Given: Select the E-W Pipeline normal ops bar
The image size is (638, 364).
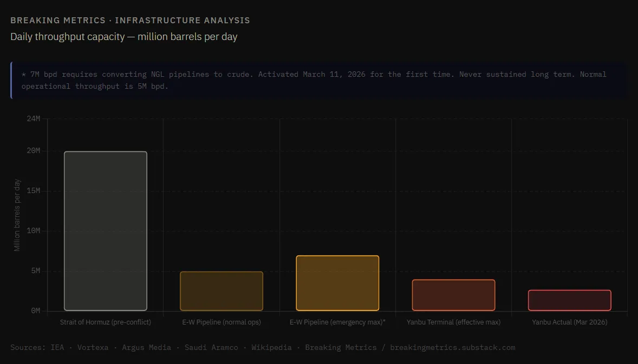Looking at the screenshot, I should 222,291.
